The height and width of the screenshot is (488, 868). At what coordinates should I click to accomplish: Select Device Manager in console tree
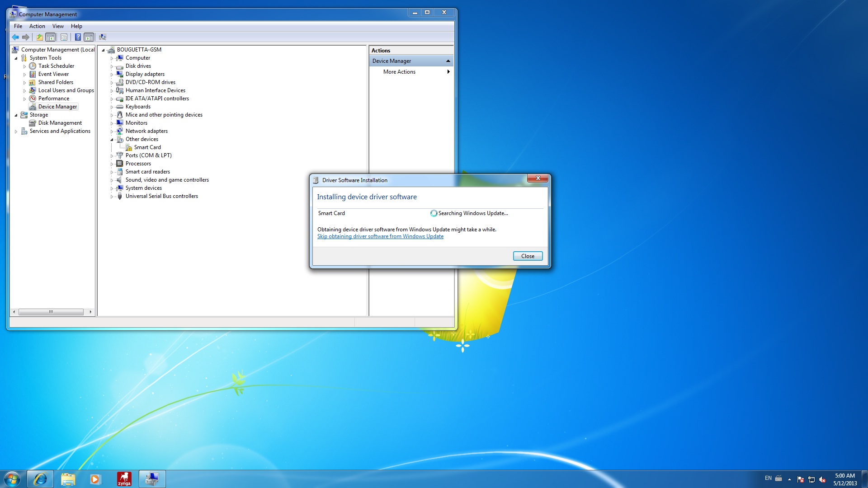[57, 107]
